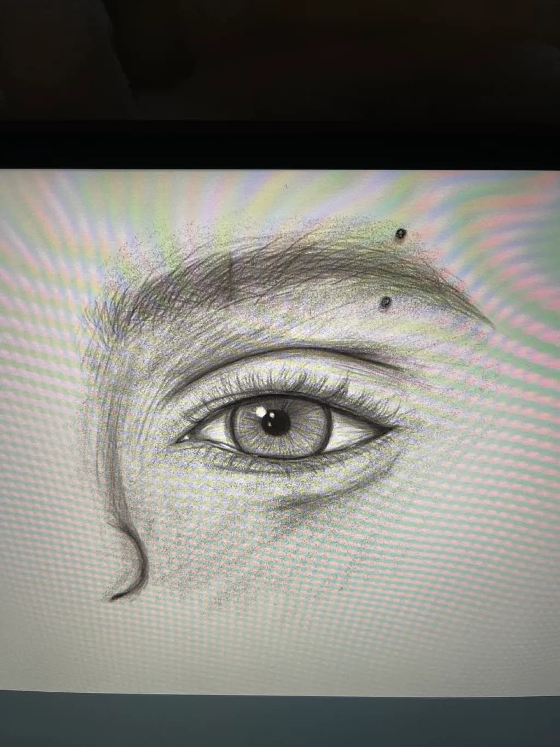This screenshot has height=747, width=560.
Task: Click the upper piercing dot above the eyebrow
Action: pyautogui.click(x=401, y=234)
